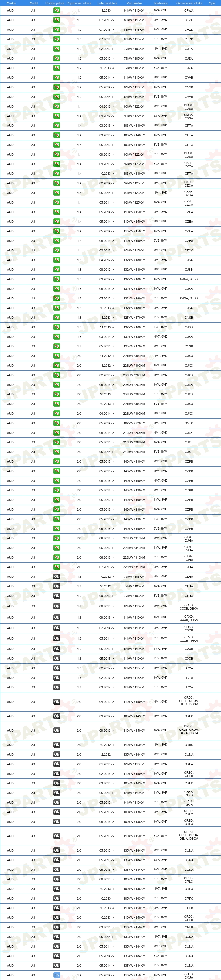The image size is (221, 980).
Task: Click the ON diesel icon in the CLHA 09.2013 row
Action: pyautogui.click(x=57, y=596)
